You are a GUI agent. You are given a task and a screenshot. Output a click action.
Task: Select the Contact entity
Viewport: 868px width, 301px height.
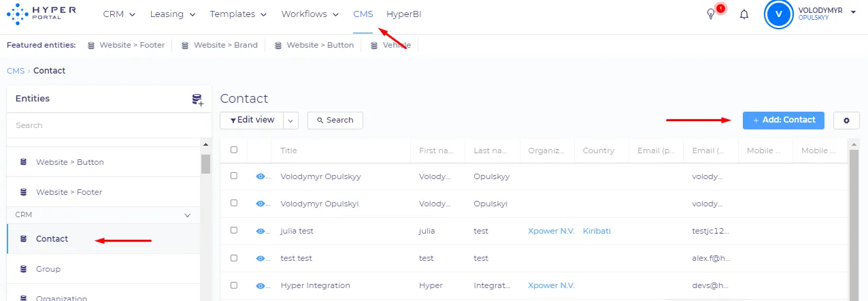click(103, 239)
